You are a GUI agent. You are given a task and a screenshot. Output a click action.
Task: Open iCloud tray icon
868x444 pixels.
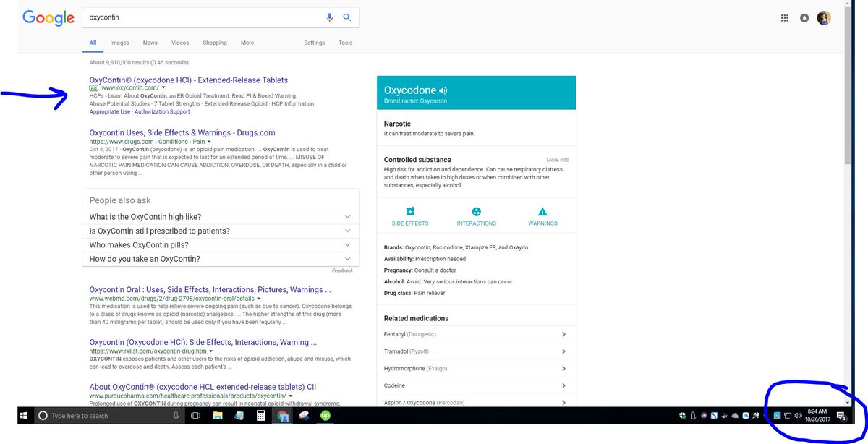(x=745, y=416)
